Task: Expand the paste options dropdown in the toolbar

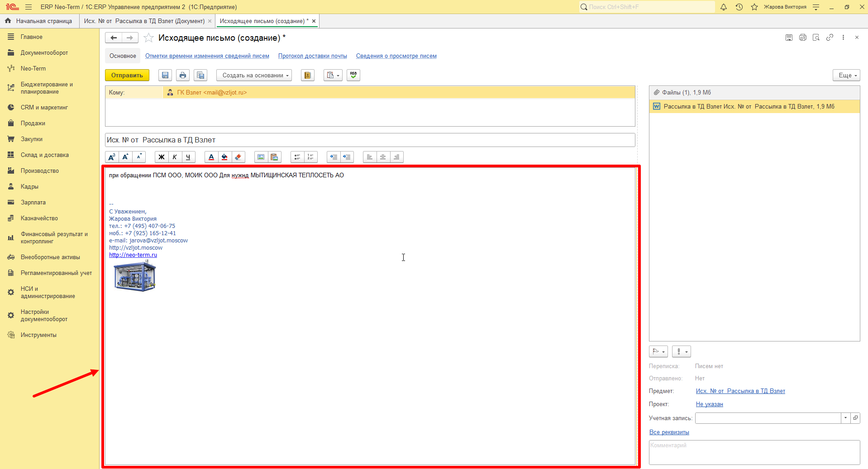Action: (x=333, y=76)
